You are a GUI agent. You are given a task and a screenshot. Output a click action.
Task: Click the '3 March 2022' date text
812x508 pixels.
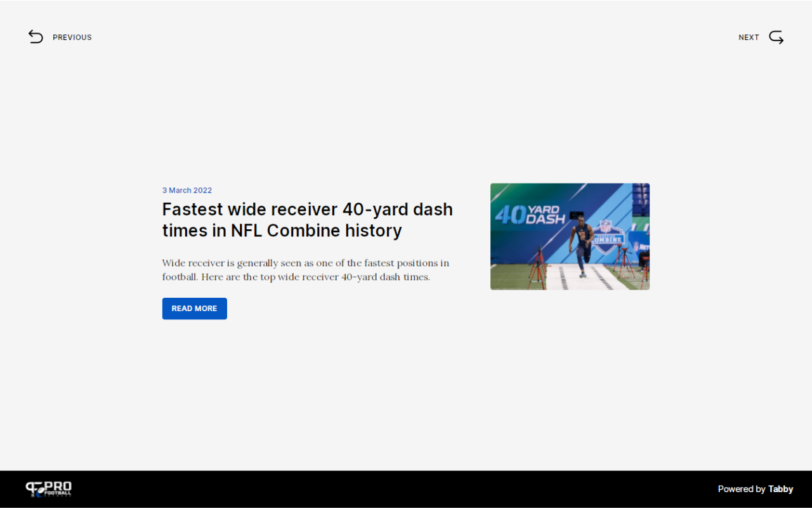(187, 190)
